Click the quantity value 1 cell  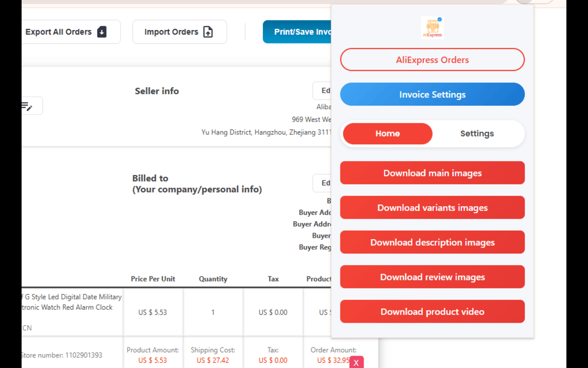tap(213, 312)
